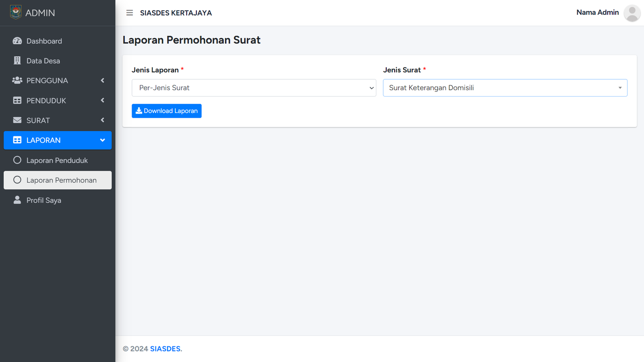Collapse the LAPORAN menu section
Screen dimensions: 644x362
pos(103,140)
